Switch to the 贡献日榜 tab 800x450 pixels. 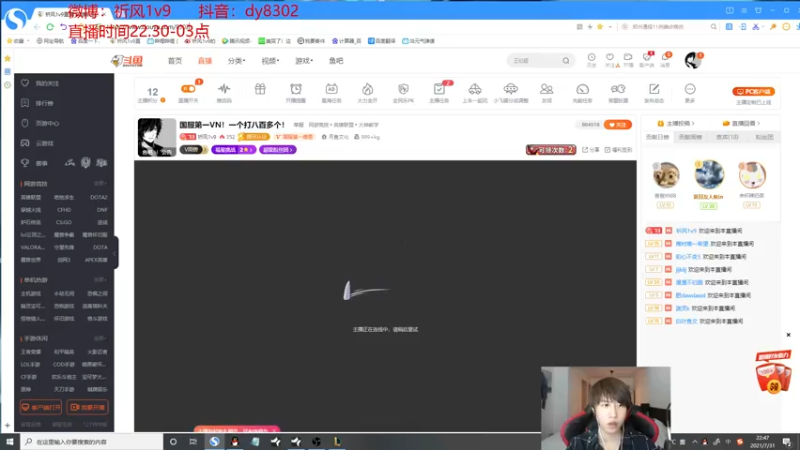(657, 137)
